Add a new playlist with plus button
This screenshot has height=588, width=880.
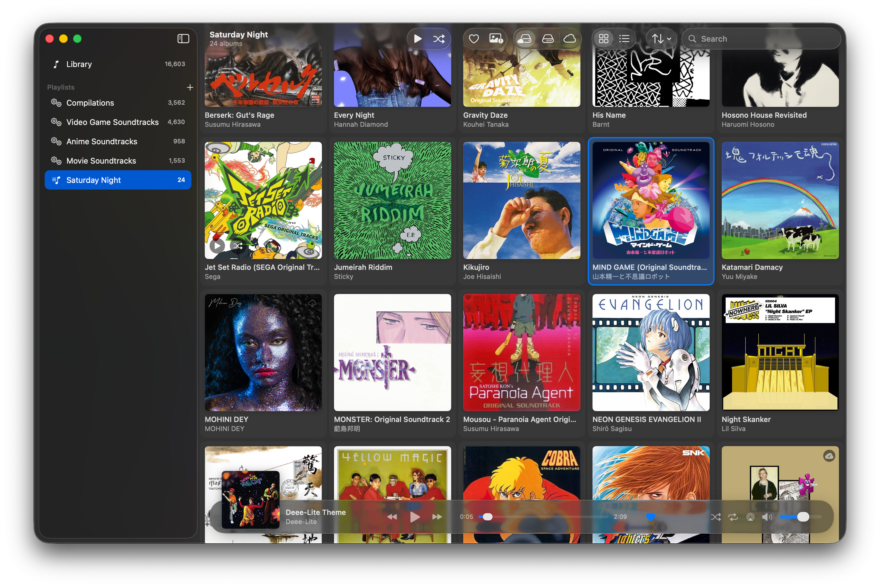point(190,87)
